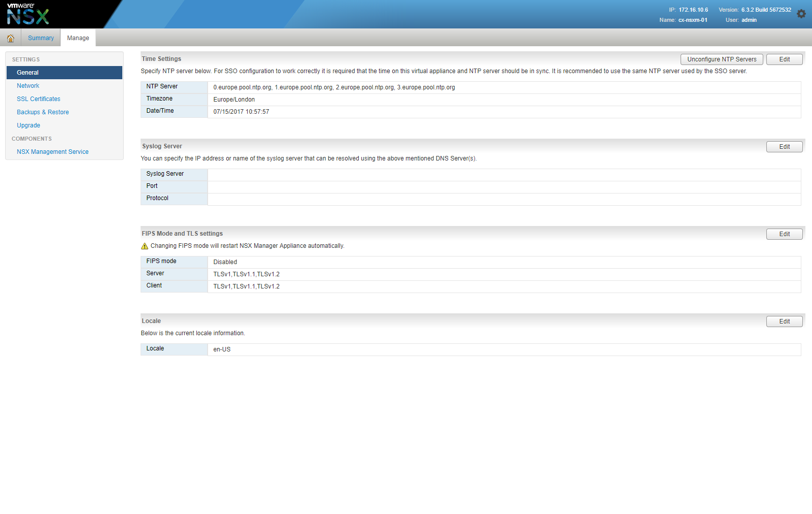Click the VMware NSX logo
812x514 pixels.
tap(28, 14)
